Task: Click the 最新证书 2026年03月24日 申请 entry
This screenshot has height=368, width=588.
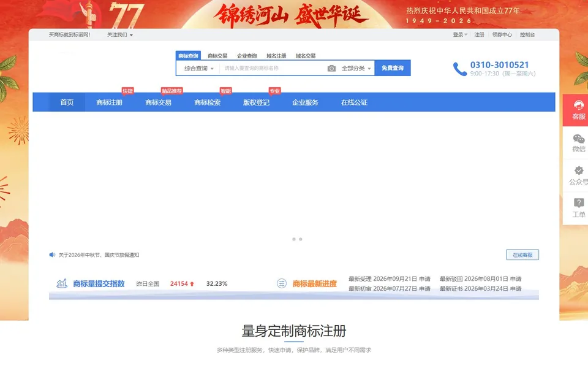Action: click(480, 289)
